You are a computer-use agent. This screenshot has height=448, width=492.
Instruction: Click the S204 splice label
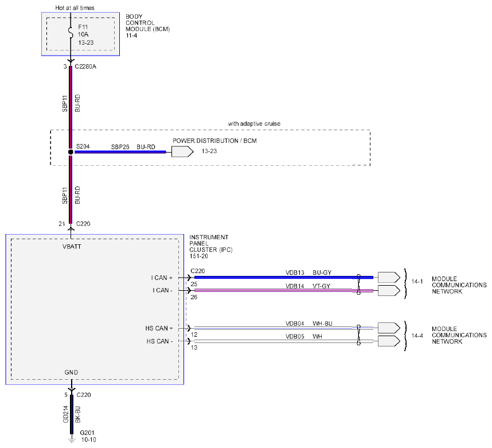coord(83,146)
